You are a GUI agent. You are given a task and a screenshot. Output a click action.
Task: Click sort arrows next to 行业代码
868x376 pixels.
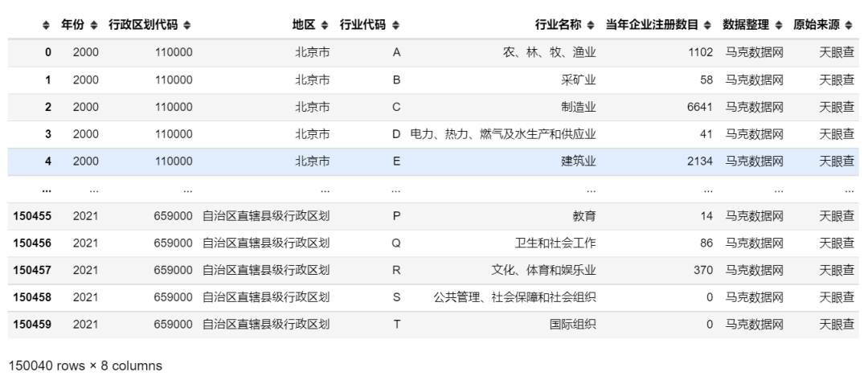coord(395,25)
